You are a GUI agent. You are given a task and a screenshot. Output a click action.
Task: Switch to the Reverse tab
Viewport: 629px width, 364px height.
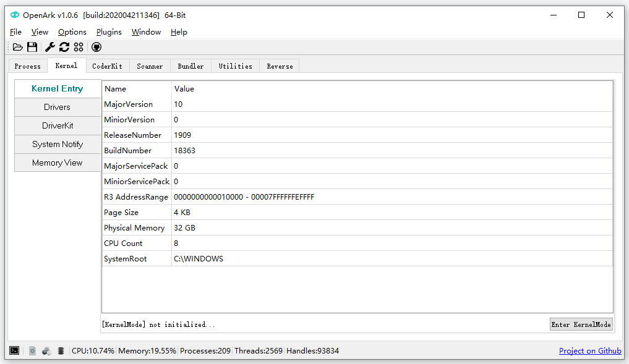(280, 66)
